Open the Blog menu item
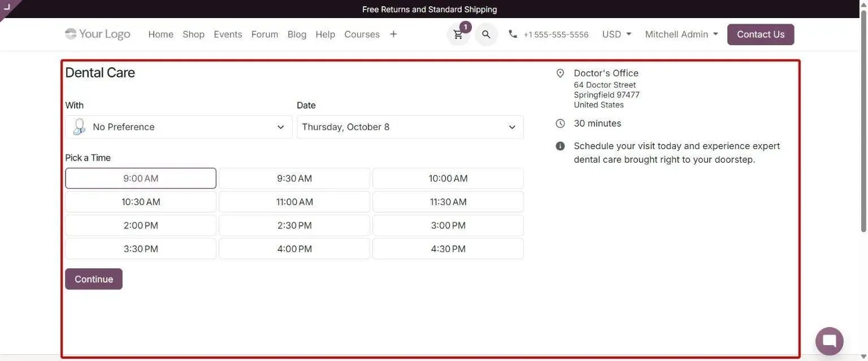Screen dimensions: 868x361 (297, 34)
